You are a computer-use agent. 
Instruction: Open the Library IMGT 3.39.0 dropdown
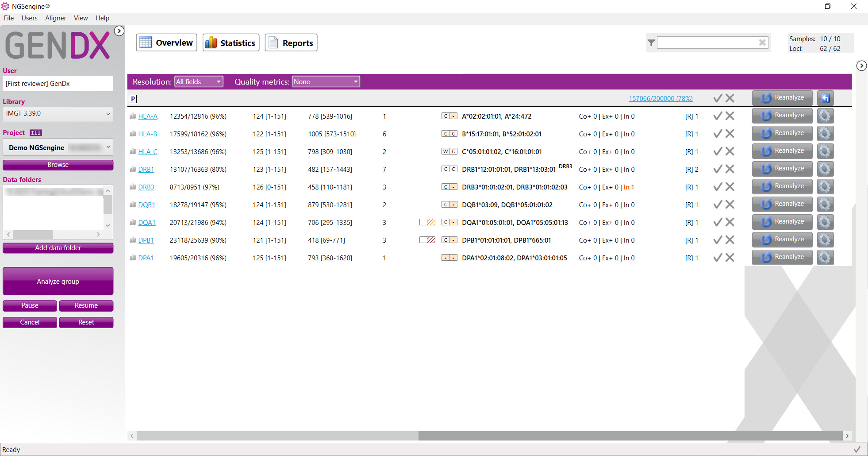click(58, 114)
